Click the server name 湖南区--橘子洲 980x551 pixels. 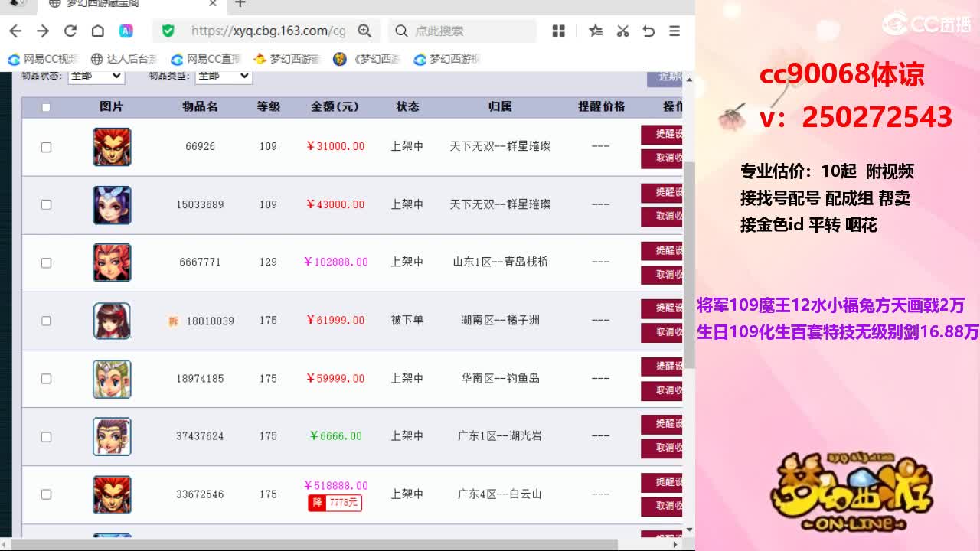[500, 320]
